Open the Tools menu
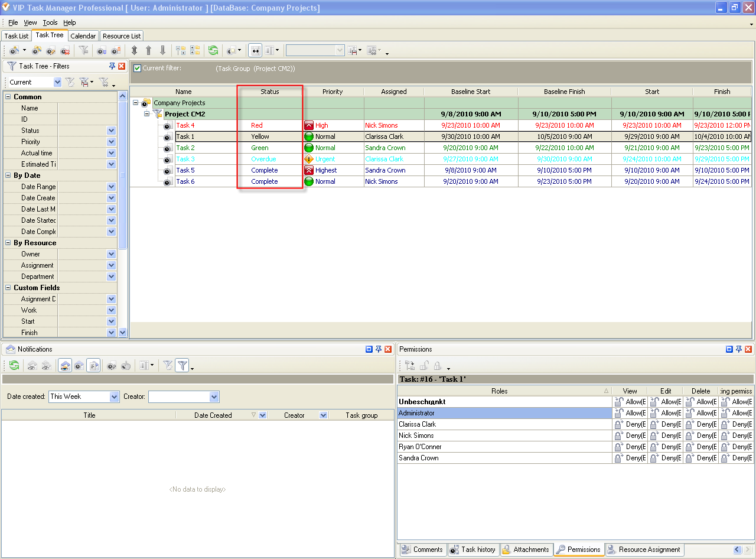 (50, 22)
